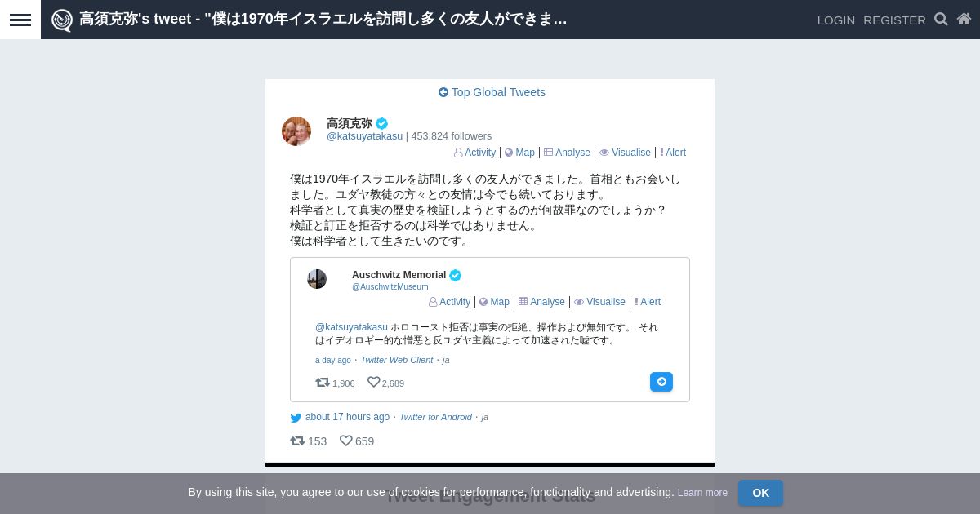This screenshot has height=514, width=980.
Task: Click REGISTER in the header
Action: [894, 20]
